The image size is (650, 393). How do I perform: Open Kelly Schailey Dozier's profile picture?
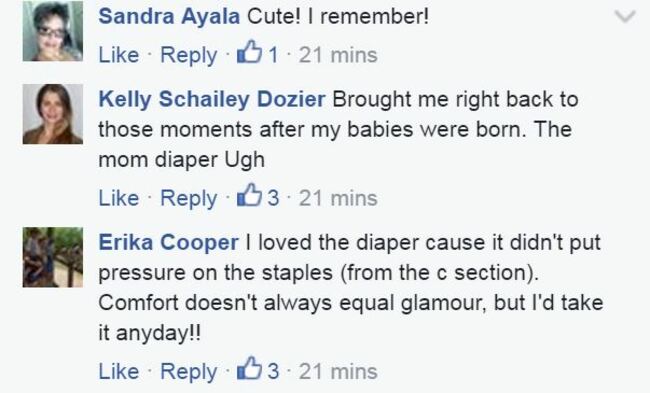(x=53, y=114)
